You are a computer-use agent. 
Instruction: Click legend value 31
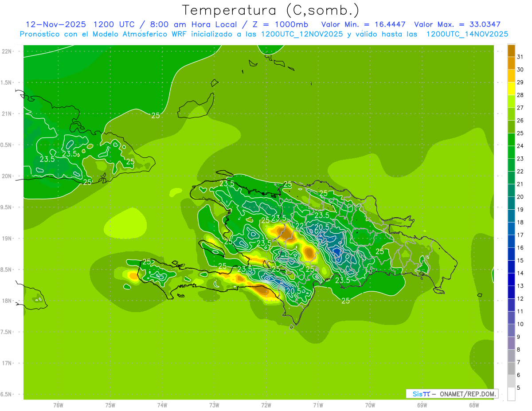pyautogui.click(x=520, y=57)
